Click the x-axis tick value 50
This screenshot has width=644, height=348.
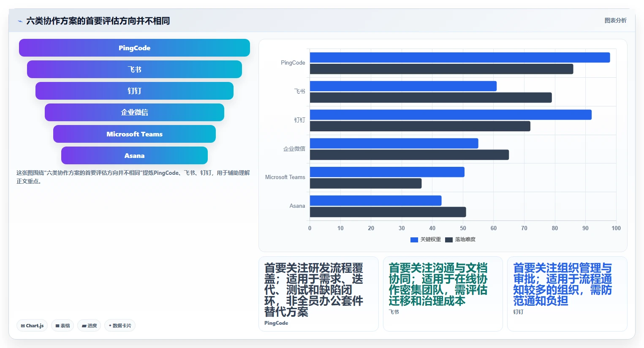tap(463, 228)
